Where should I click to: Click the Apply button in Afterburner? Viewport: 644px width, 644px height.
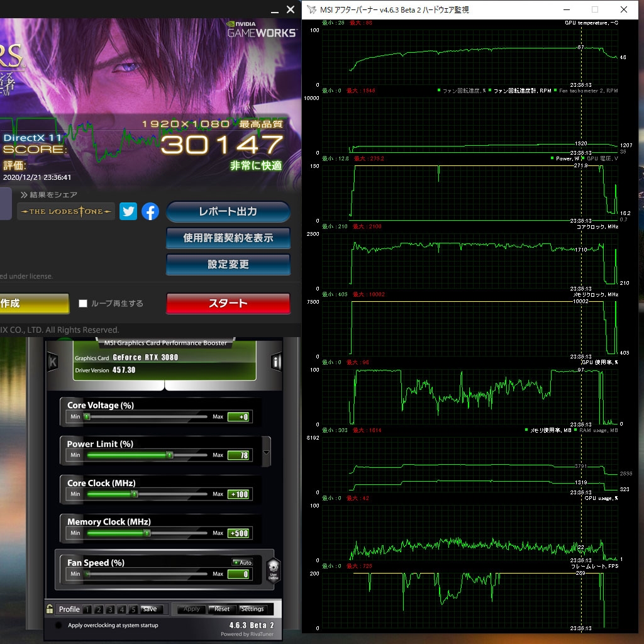coord(191,609)
